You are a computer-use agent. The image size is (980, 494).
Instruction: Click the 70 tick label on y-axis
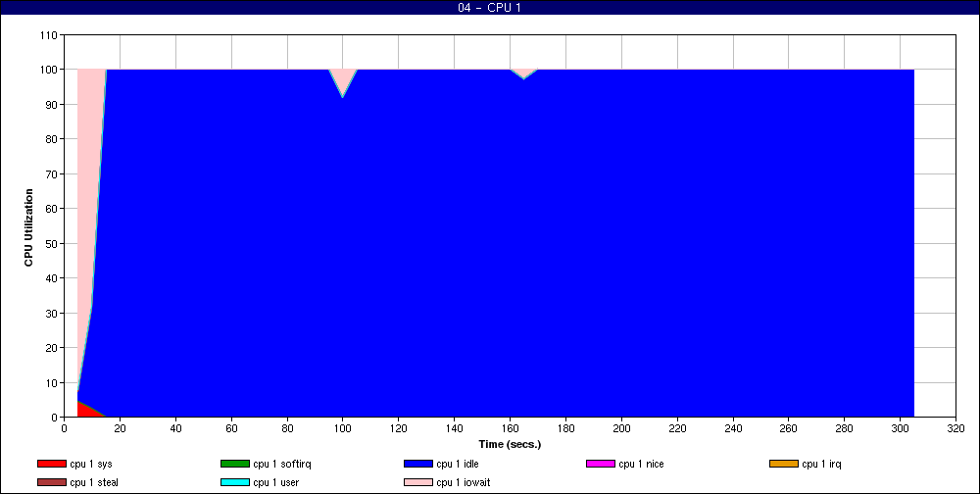52,173
